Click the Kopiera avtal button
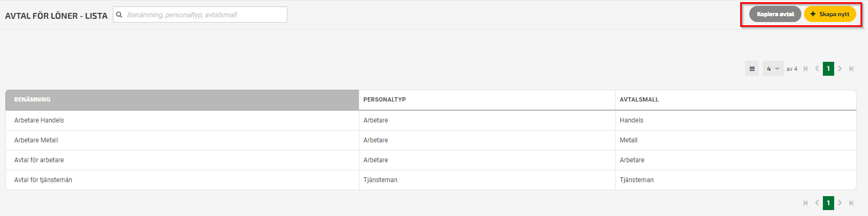868x216 pixels. click(x=775, y=15)
